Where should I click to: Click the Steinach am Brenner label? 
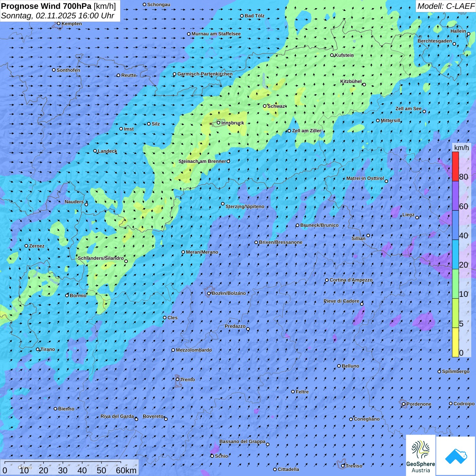(202, 161)
